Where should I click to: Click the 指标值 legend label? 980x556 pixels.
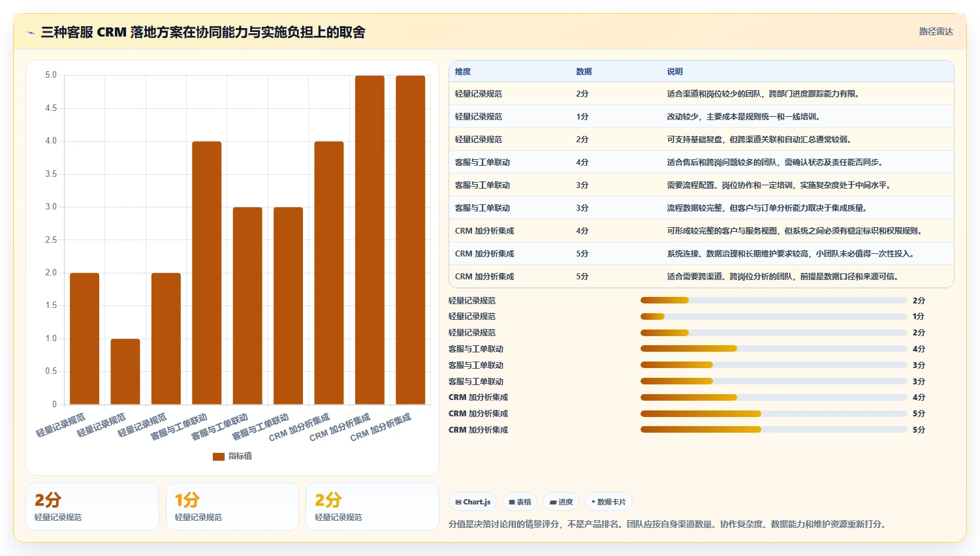pos(240,456)
